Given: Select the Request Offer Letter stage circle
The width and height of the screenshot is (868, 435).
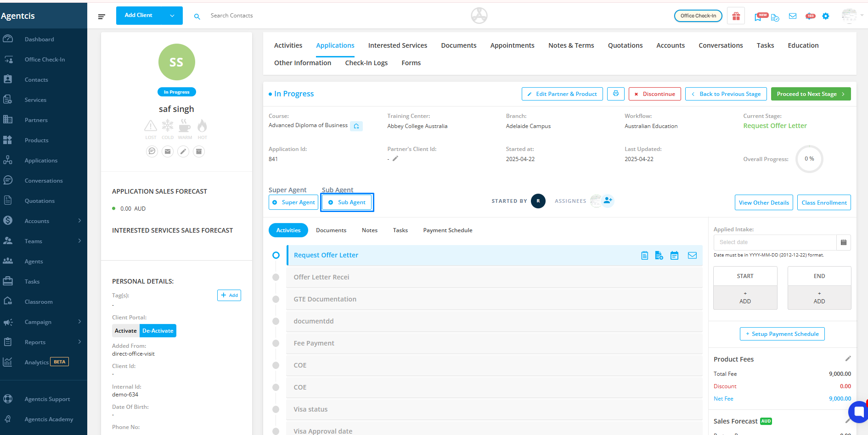Looking at the screenshot, I should (276, 255).
